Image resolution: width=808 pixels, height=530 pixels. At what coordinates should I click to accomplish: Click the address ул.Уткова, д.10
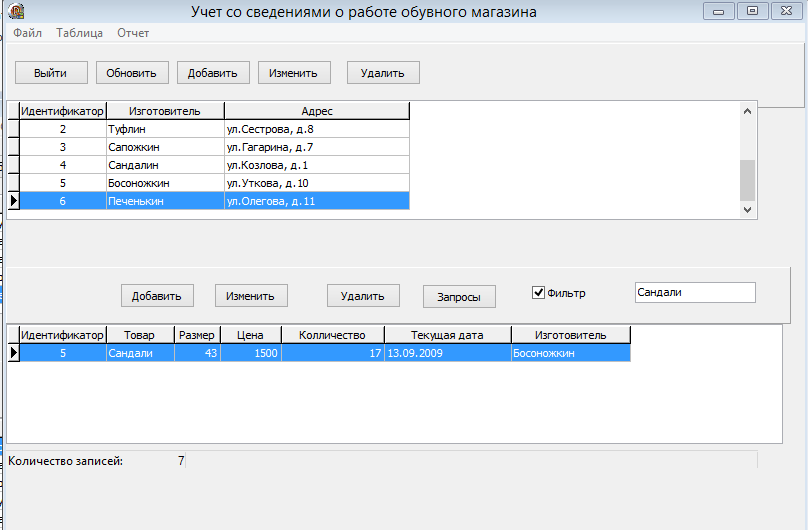click(317, 183)
